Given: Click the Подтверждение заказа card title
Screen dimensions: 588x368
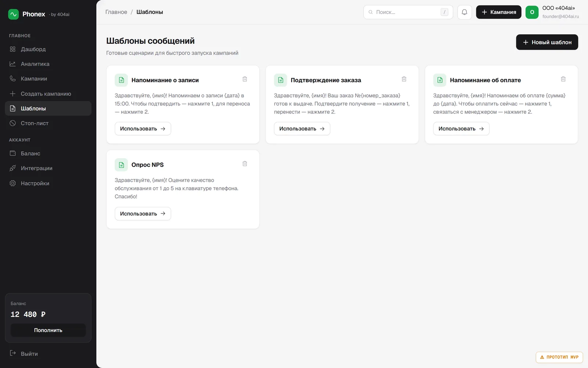Looking at the screenshot, I should 326,80.
